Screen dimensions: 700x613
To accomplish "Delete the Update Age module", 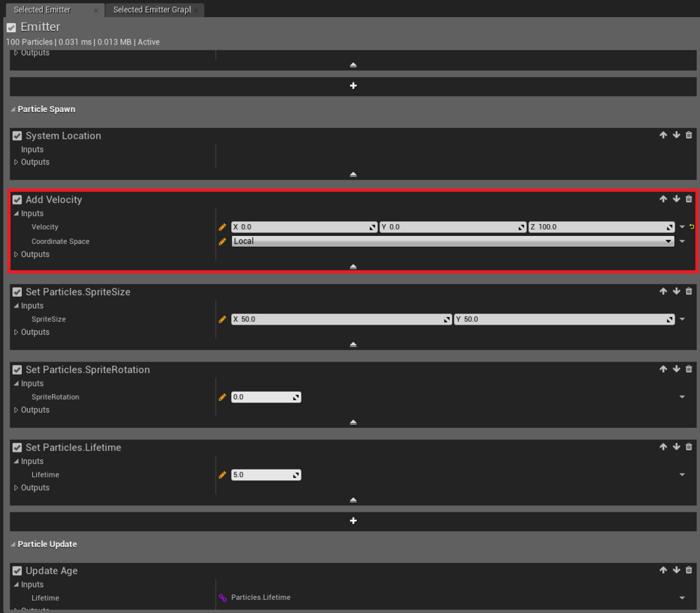I will coord(689,570).
